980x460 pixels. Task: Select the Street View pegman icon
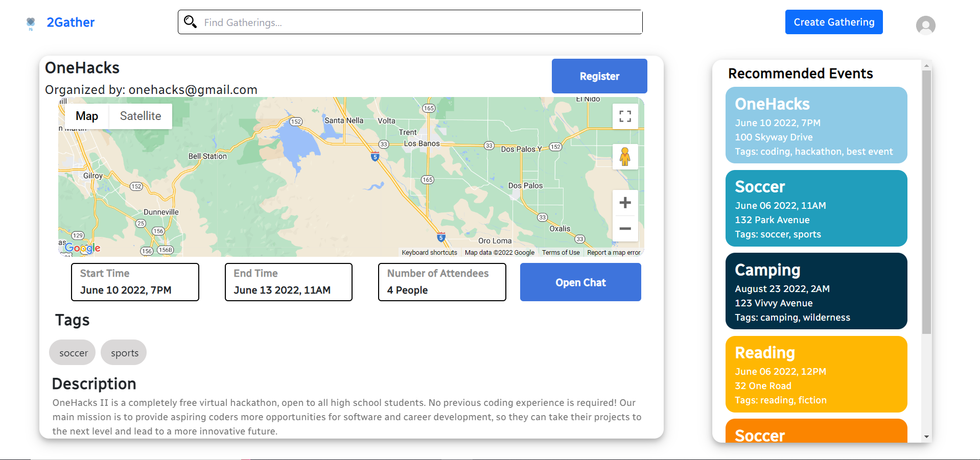(625, 156)
